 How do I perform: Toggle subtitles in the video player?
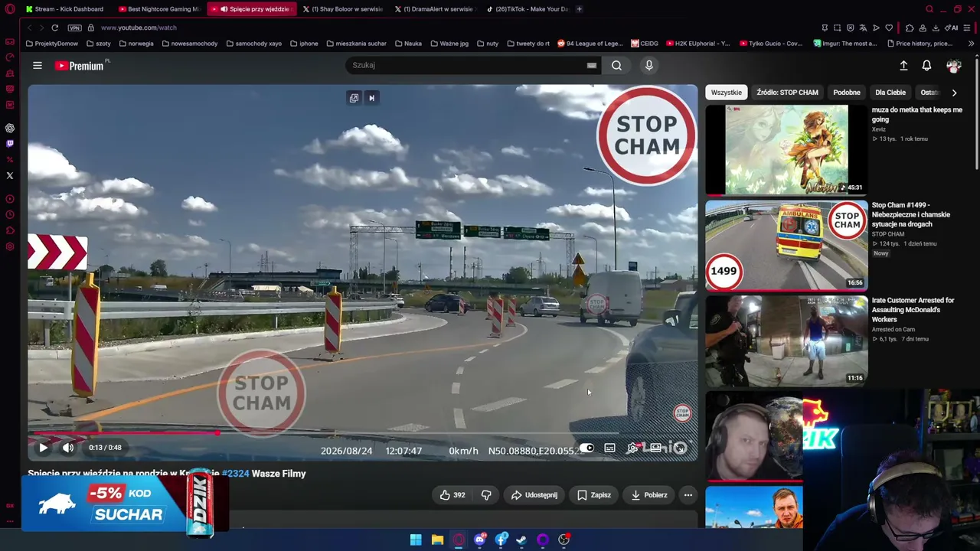[609, 448]
